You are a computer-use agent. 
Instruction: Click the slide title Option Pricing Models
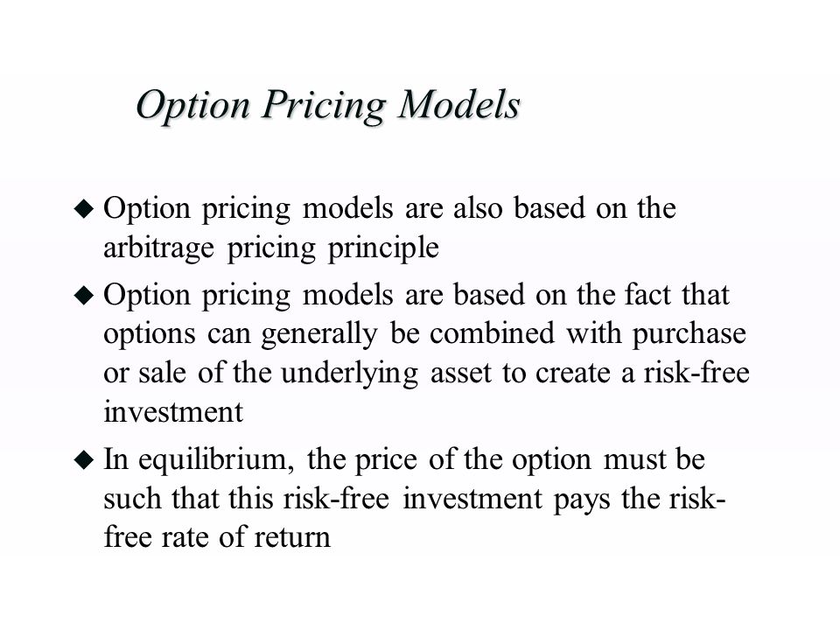[x=328, y=105]
